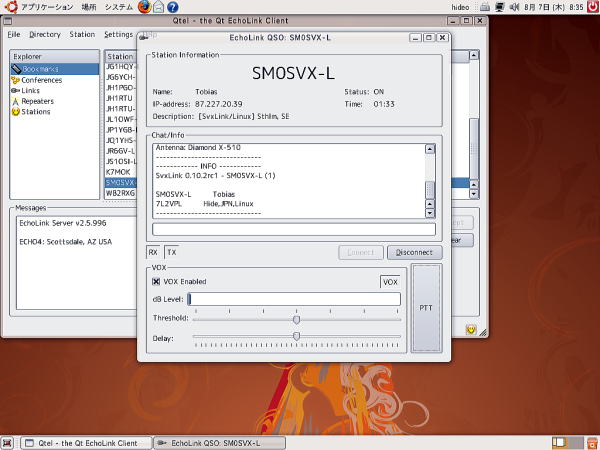Click the show desktop icon in taskbar
Image resolution: width=600 pixels, height=450 pixels.
7,443
